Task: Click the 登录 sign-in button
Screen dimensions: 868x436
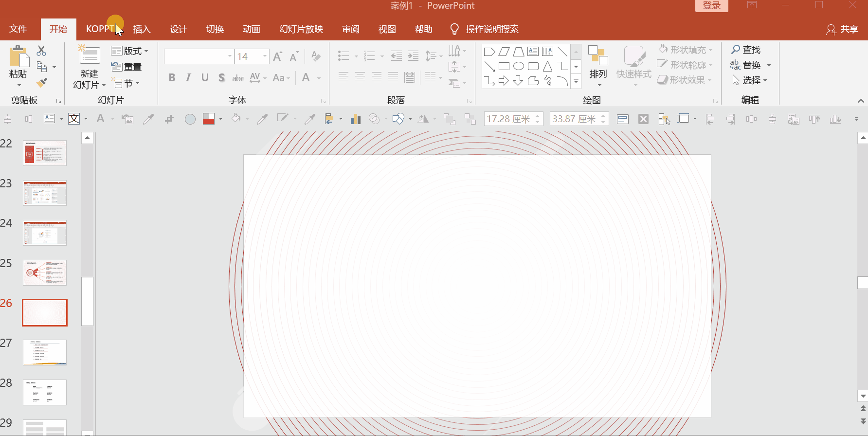Action: coord(712,6)
